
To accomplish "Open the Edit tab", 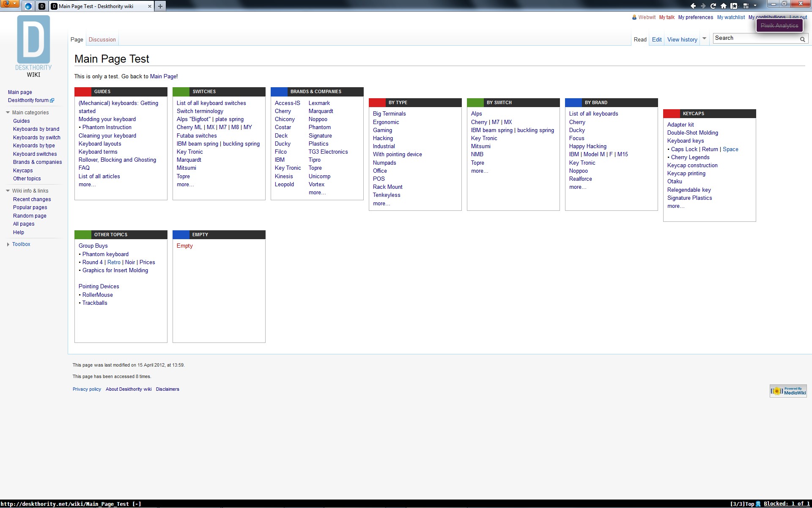I will tap(656, 40).
